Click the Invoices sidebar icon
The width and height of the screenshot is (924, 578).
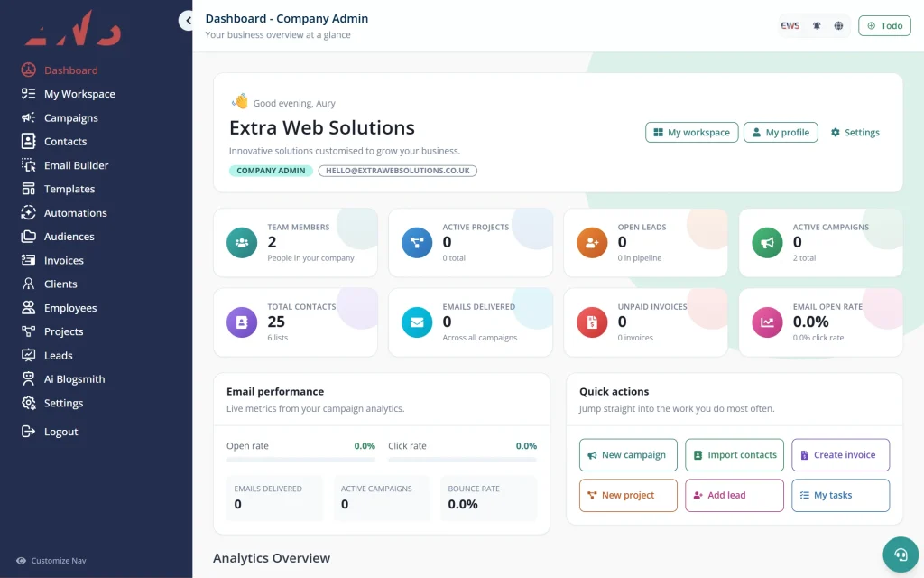point(28,260)
